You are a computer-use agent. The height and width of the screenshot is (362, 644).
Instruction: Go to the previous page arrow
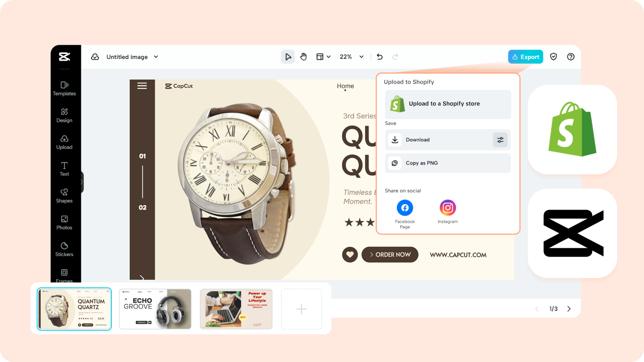pos(537,309)
